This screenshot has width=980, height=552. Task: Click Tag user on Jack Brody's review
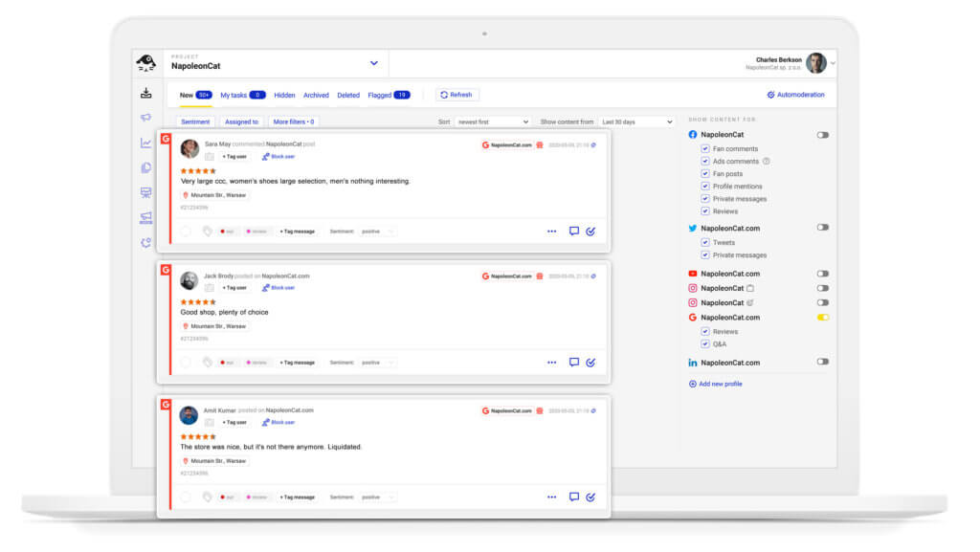(235, 288)
